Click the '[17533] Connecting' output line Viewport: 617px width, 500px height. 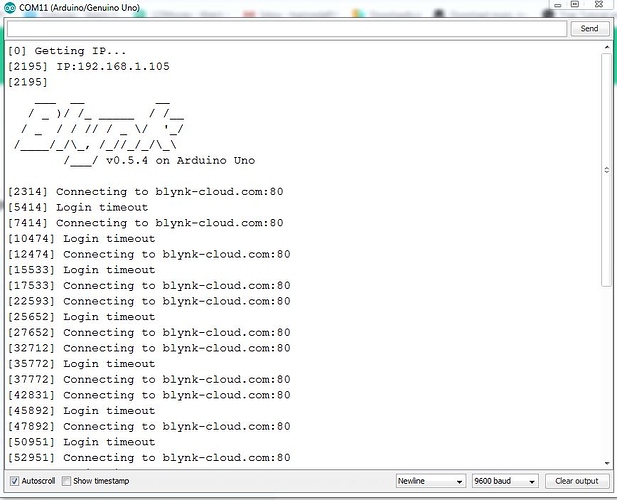pos(149,286)
